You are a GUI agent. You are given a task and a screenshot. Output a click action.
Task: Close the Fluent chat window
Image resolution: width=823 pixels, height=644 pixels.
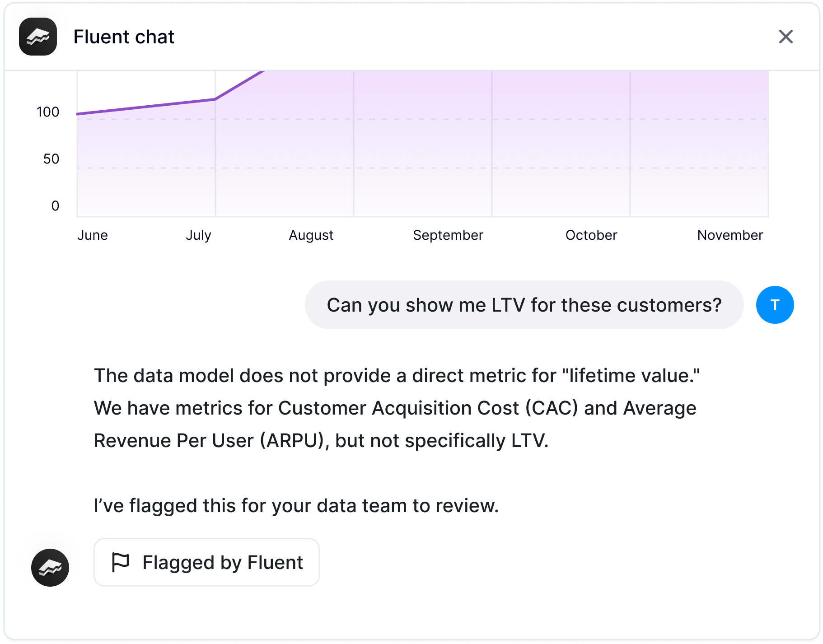pos(786,37)
